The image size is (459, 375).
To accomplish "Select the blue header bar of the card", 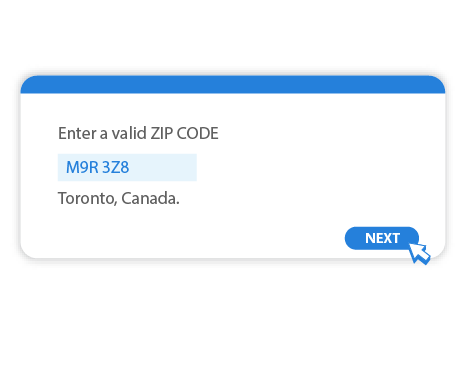I will click(233, 85).
